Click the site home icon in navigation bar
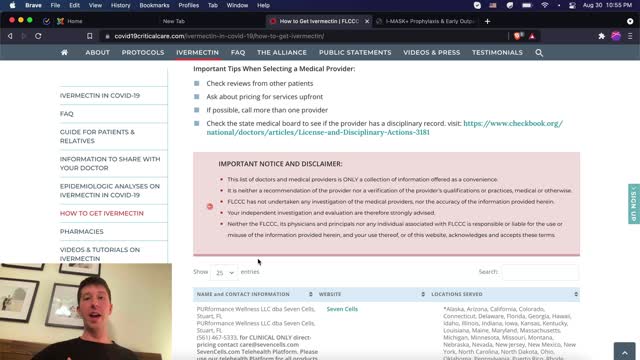 click(64, 53)
